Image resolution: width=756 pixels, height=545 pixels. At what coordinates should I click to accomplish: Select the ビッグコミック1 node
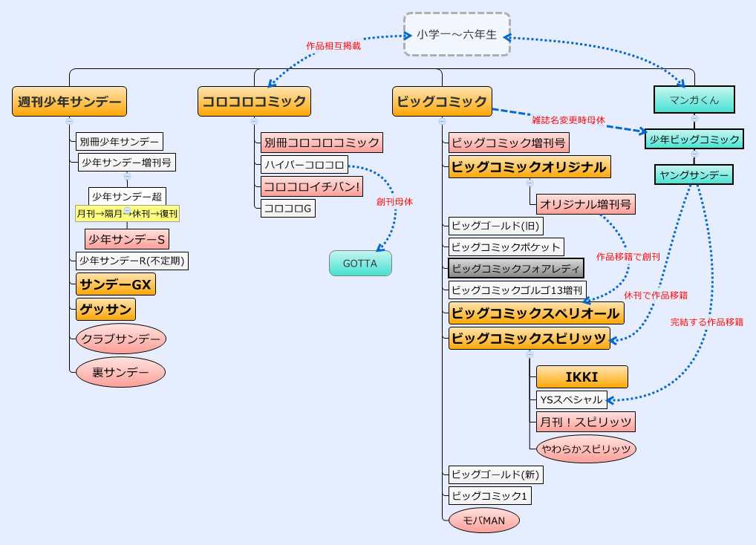[490, 496]
